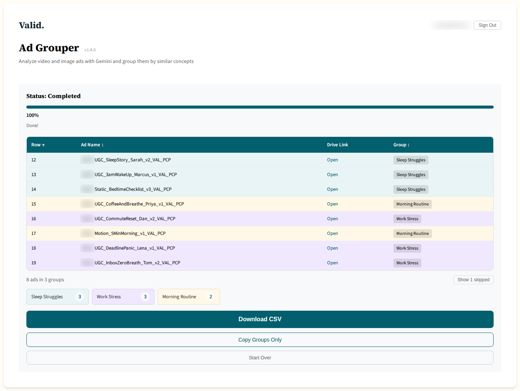This screenshot has width=520, height=391.
Task: Click the row number 19 cell
Action: (x=34, y=263)
